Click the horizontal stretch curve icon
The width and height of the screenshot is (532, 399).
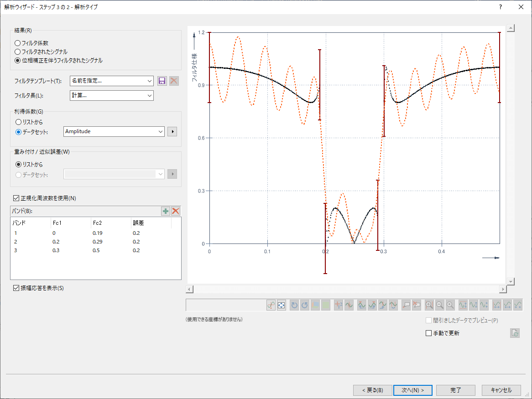(507, 305)
